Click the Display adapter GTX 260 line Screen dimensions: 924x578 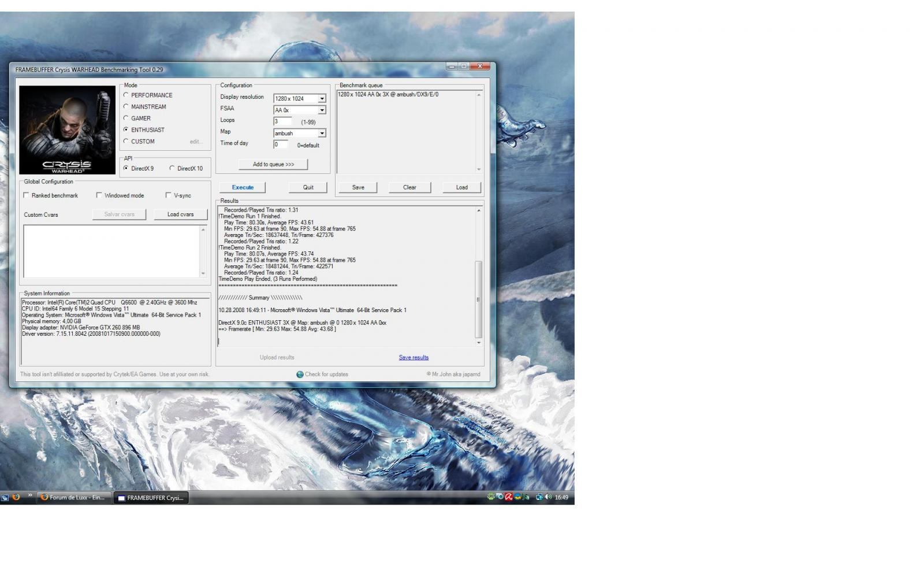81,328
